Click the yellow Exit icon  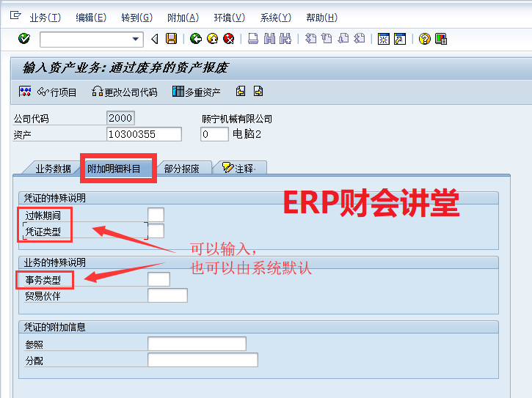(x=212, y=39)
